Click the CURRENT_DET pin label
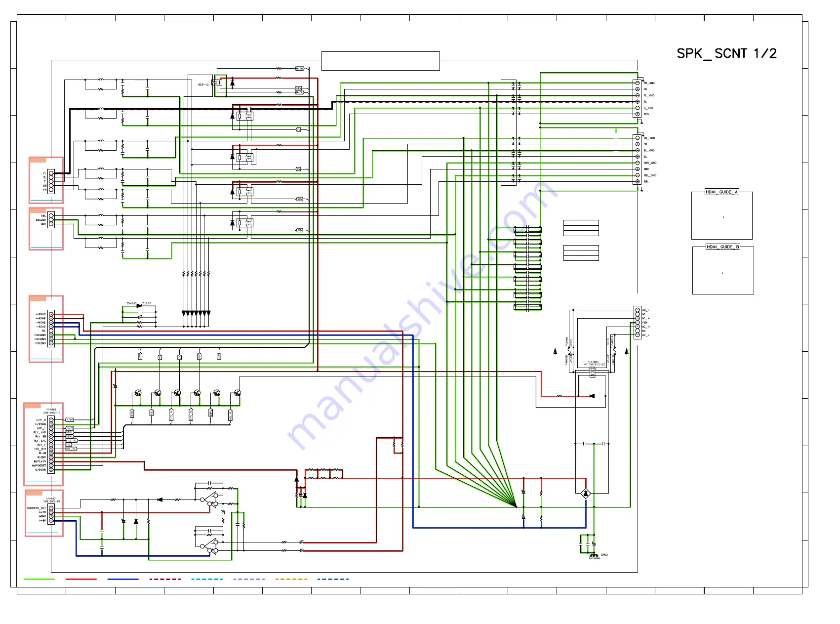Screen dimensions: 840x624 37,508
